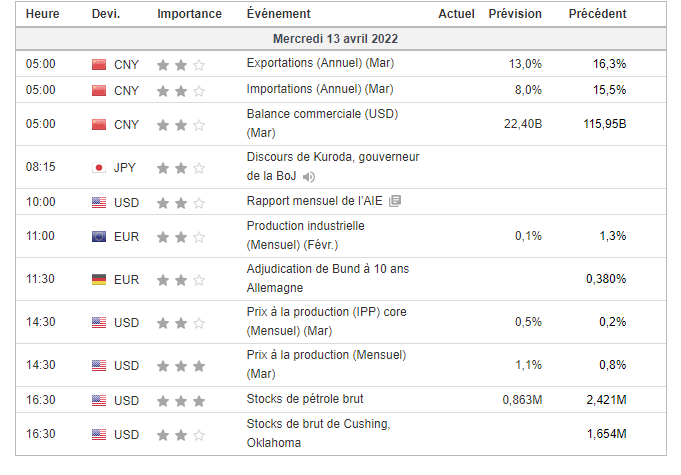Click the Événement column header
This screenshot has height=475, width=681.
pyautogui.click(x=278, y=14)
